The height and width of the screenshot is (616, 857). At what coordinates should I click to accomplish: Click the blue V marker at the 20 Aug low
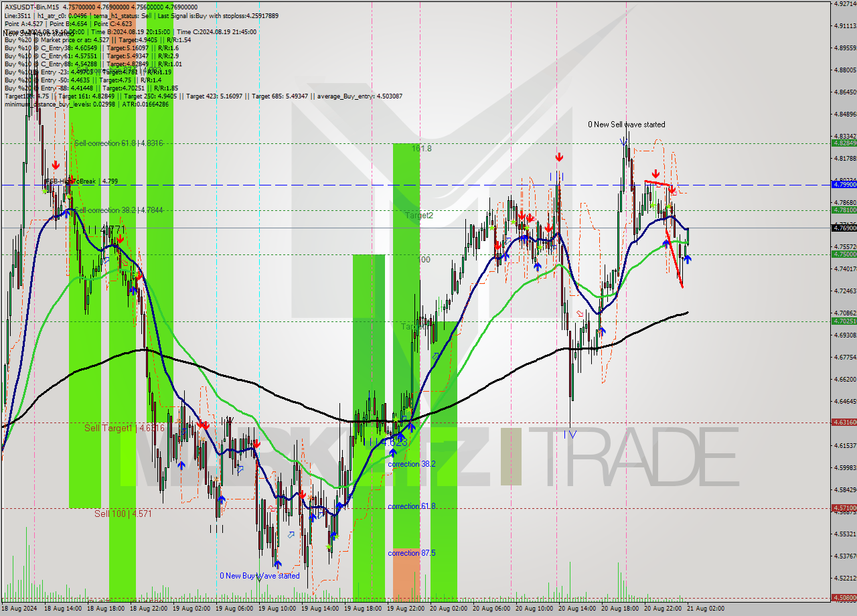point(572,434)
